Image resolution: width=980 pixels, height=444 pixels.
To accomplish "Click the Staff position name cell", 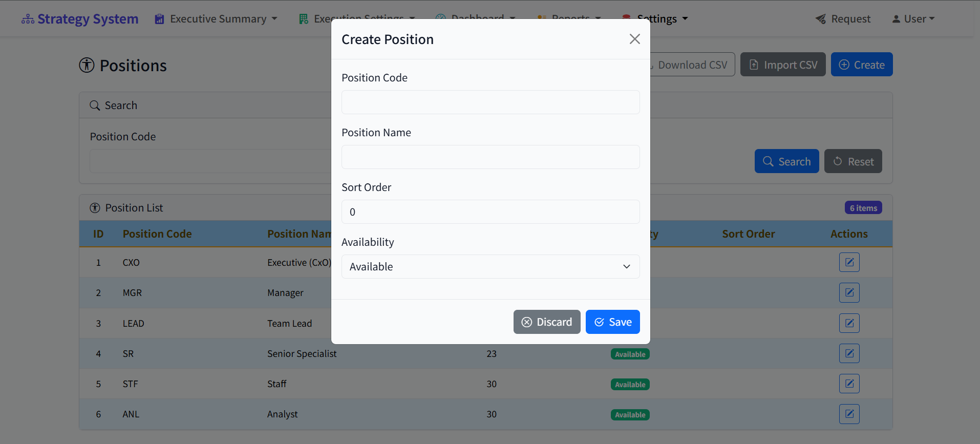I will (277, 384).
